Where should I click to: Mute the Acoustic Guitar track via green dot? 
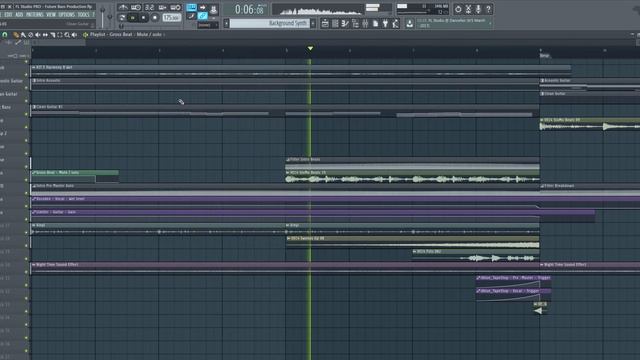[26, 87]
